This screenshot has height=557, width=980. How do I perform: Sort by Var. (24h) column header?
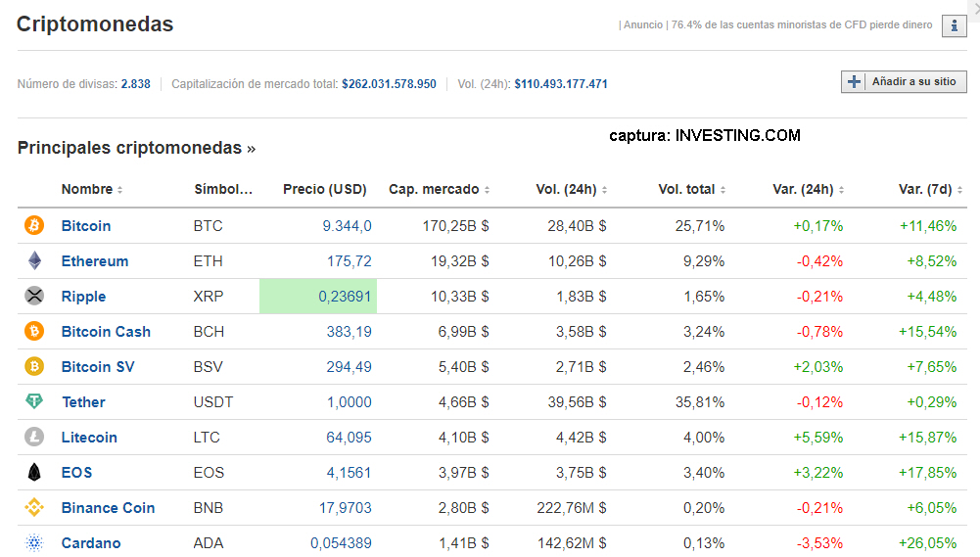[x=808, y=190]
